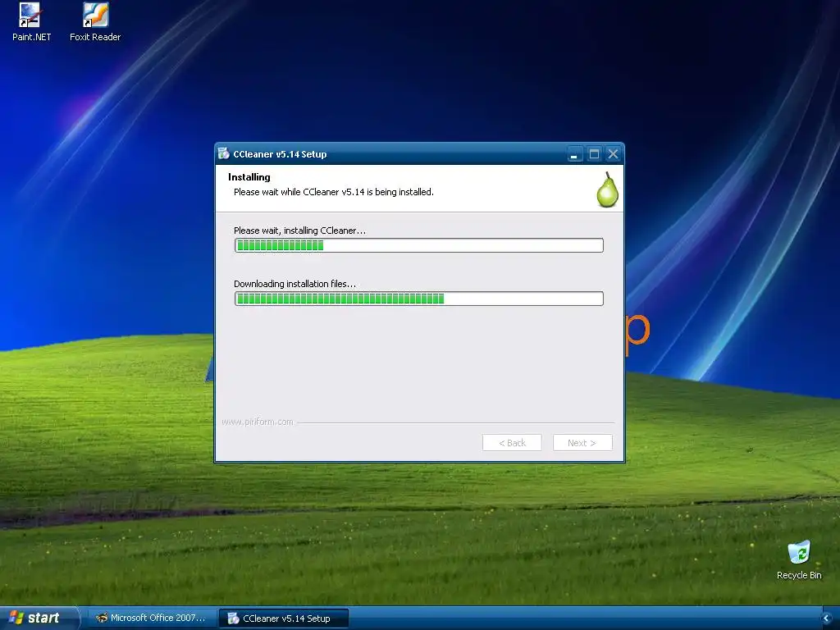This screenshot has height=630, width=840.
Task: Minimize the CCleaner Setup window
Action: click(574, 154)
